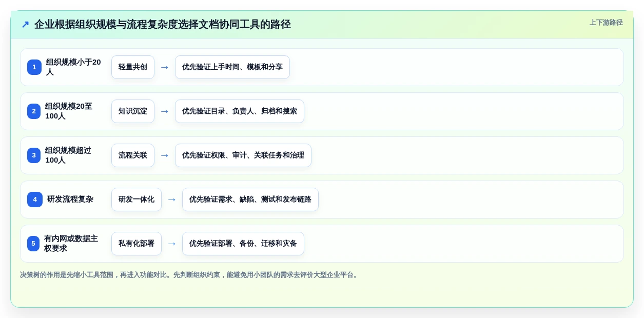
Task: Select step badge number 4
Action: [x=35, y=200]
